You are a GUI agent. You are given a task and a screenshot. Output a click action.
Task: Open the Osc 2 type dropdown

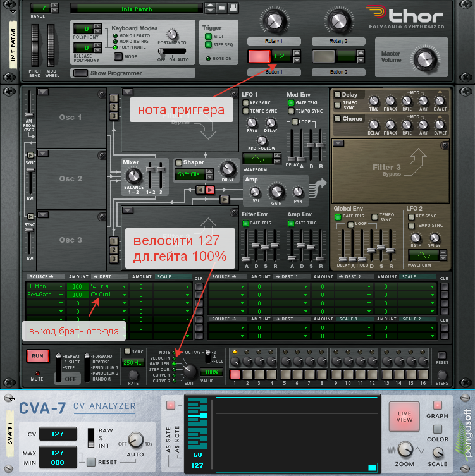(43, 154)
